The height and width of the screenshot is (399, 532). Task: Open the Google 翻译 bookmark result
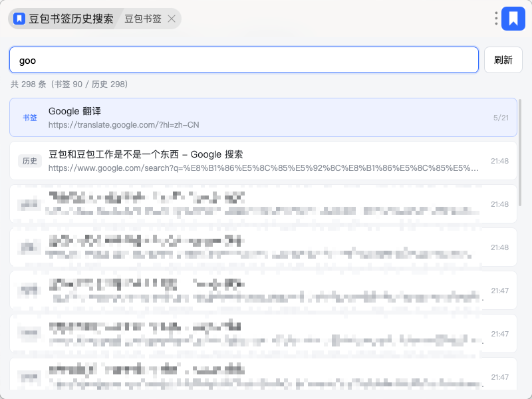[x=263, y=118]
